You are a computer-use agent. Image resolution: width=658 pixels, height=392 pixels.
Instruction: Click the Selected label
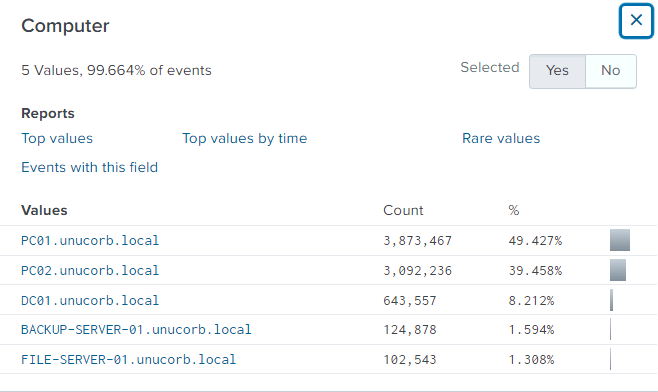tap(490, 68)
